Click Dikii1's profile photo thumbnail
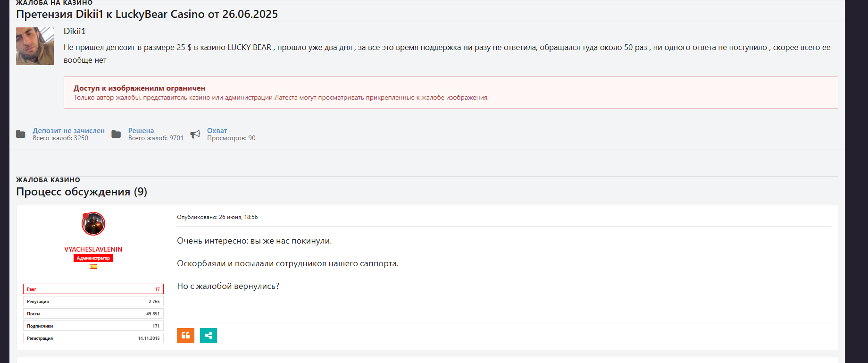The width and height of the screenshot is (868, 363). point(35,46)
